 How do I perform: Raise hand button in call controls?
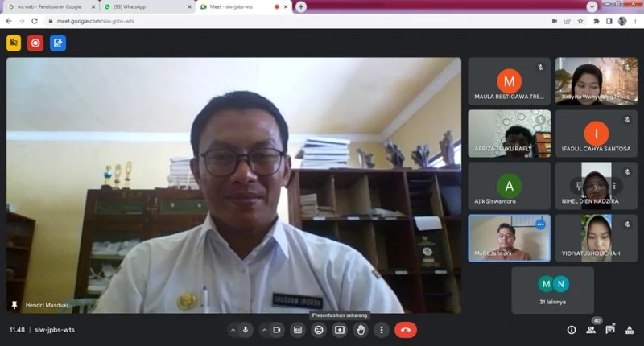pyautogui.click(x=361, y=330)
